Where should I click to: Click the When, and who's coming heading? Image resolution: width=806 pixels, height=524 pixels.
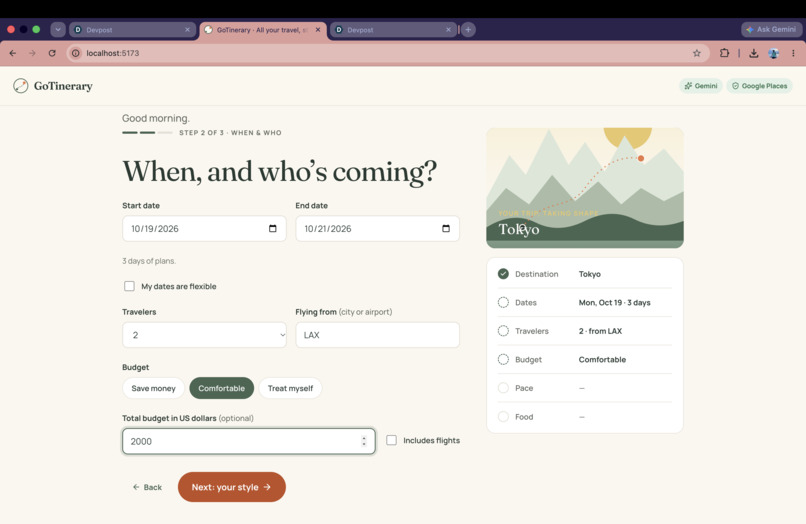(280, 171)
